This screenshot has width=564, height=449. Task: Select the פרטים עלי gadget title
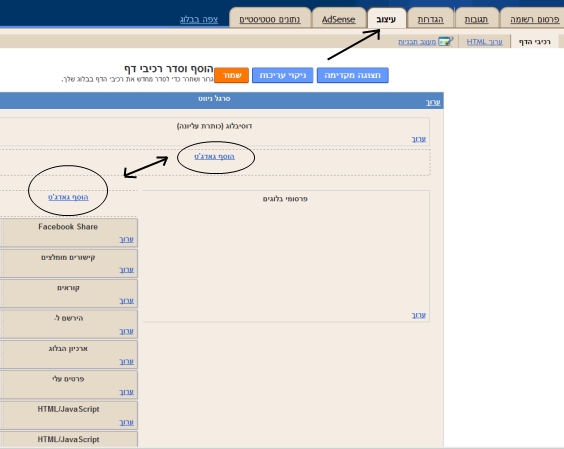coord(68,379)
